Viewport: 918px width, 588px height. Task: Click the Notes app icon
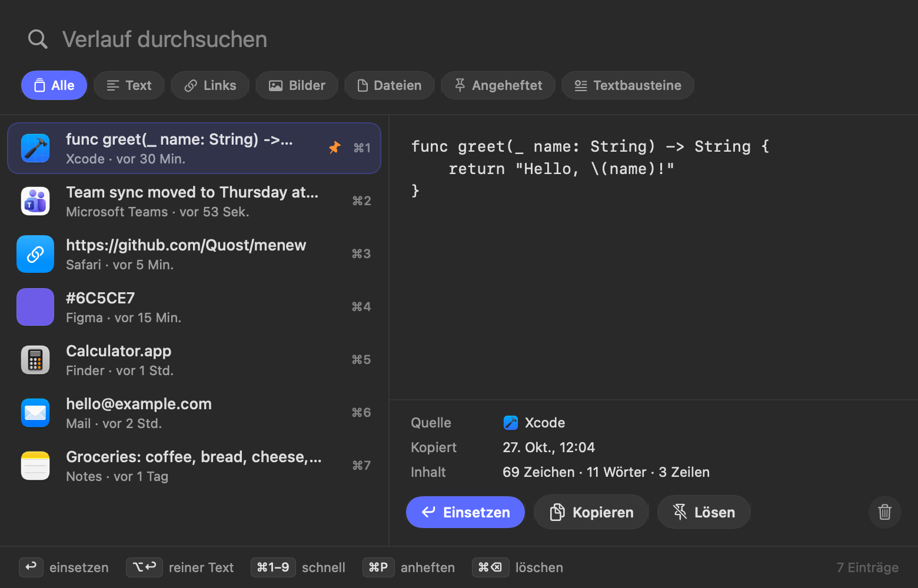[35, 466]
